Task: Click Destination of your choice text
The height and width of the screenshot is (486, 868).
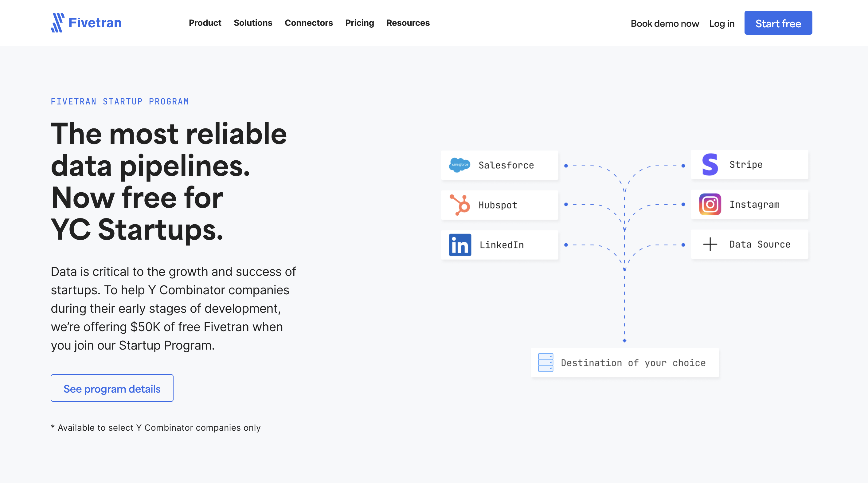Action: (633, 363)
